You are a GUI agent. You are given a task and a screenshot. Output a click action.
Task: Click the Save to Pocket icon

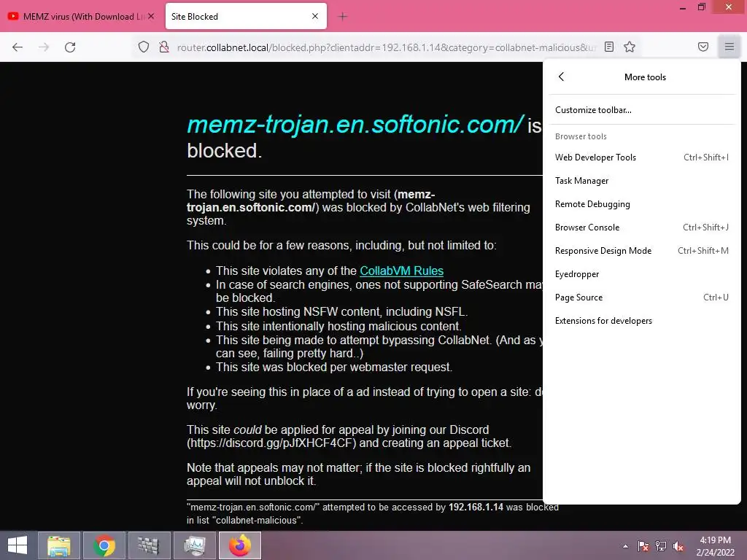coord(703,47)
